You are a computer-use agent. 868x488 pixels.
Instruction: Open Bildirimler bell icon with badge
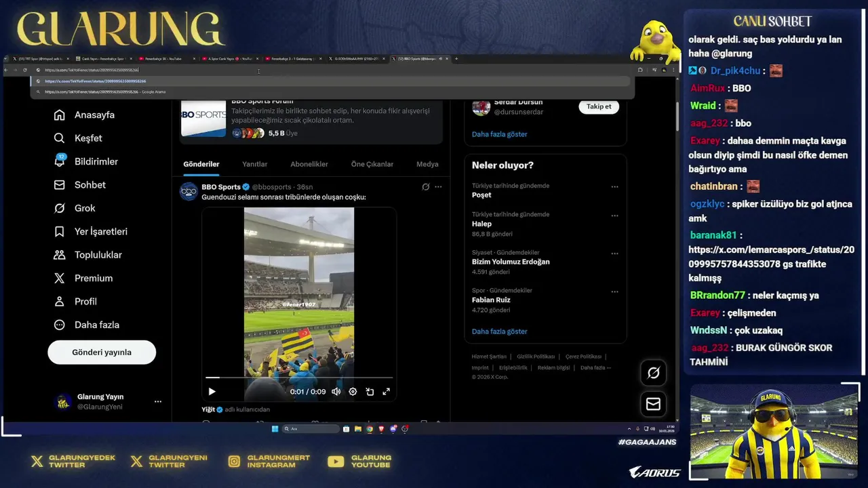[x=60, y=161]
